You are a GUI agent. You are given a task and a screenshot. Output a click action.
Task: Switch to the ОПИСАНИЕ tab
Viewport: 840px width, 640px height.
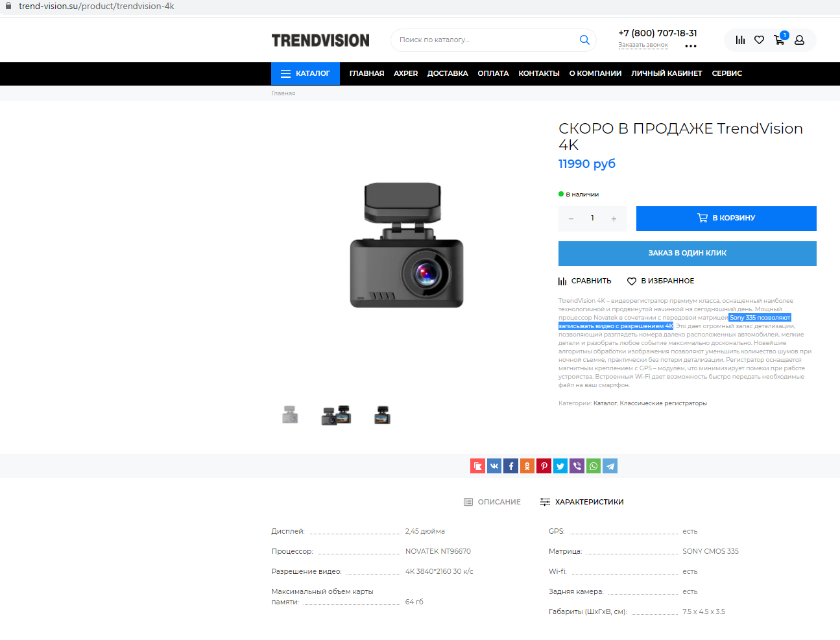pos(492,502)
